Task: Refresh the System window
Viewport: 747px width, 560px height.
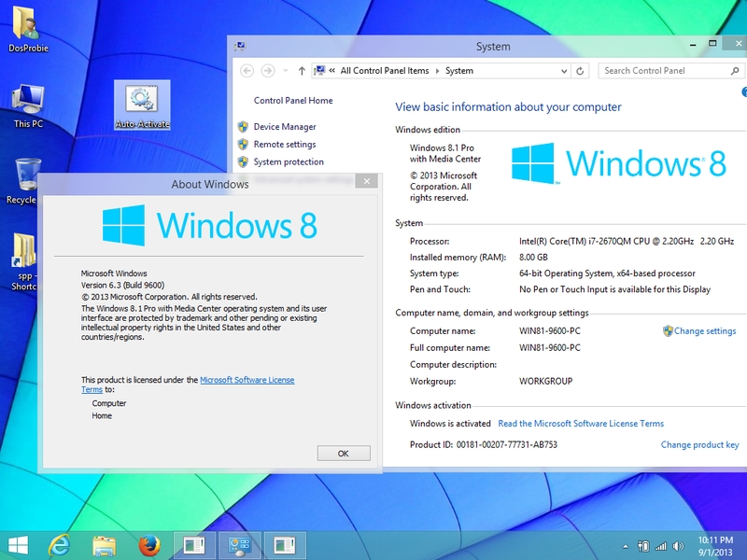Action: [x=580, y=71]
